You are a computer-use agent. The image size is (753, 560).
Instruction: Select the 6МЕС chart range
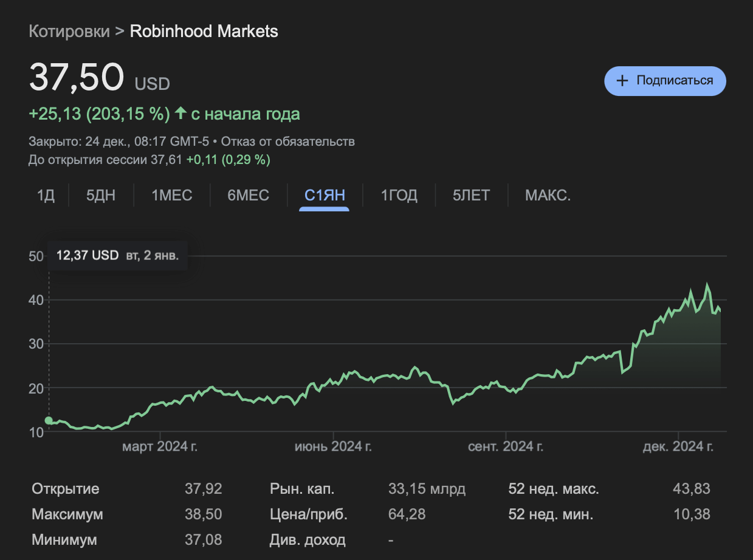pos(249,196)
